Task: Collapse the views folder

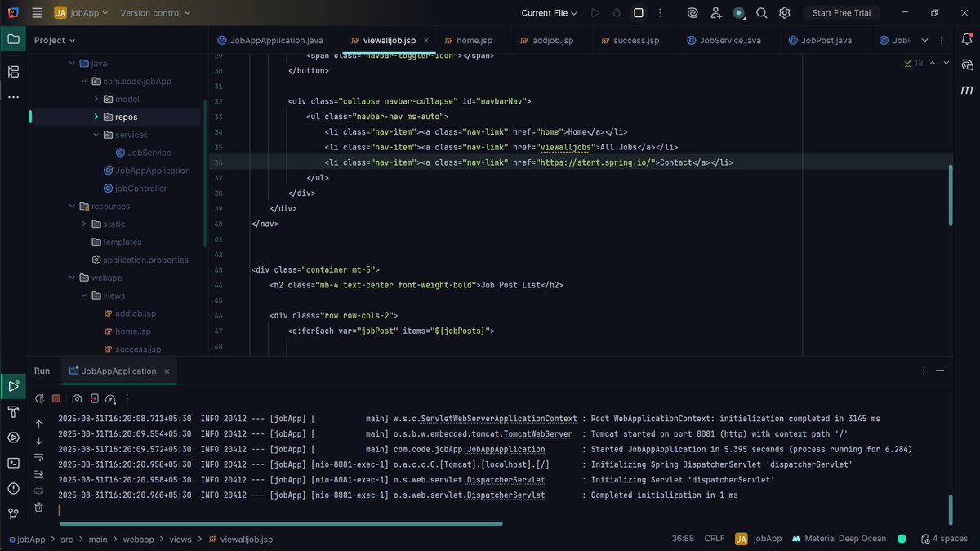Action: 84,295
